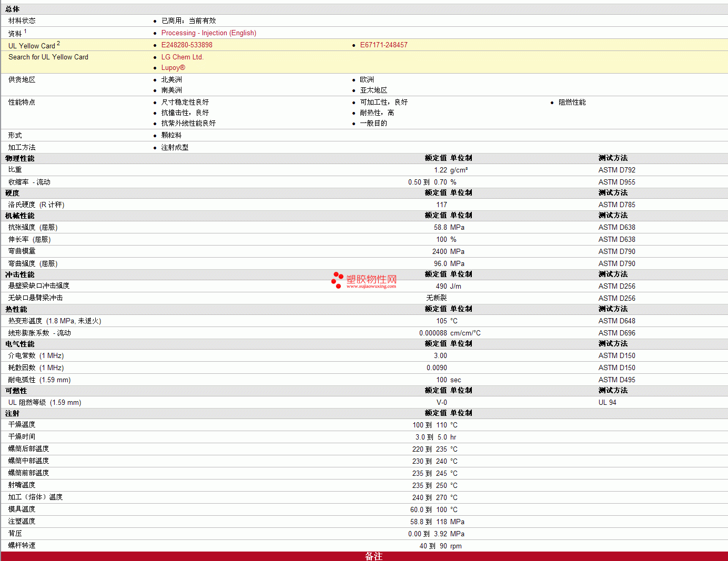Screen dimensions: 728x561
Task: Select the "介电常数 (1 MHz)" row label
Action: (x=36, y=356)
